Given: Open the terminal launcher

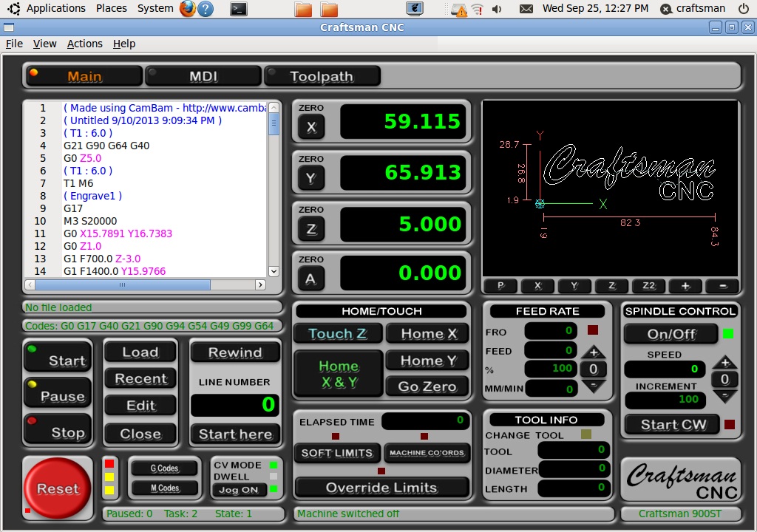Looking at the screenshot, I should (x=239, y=9).
